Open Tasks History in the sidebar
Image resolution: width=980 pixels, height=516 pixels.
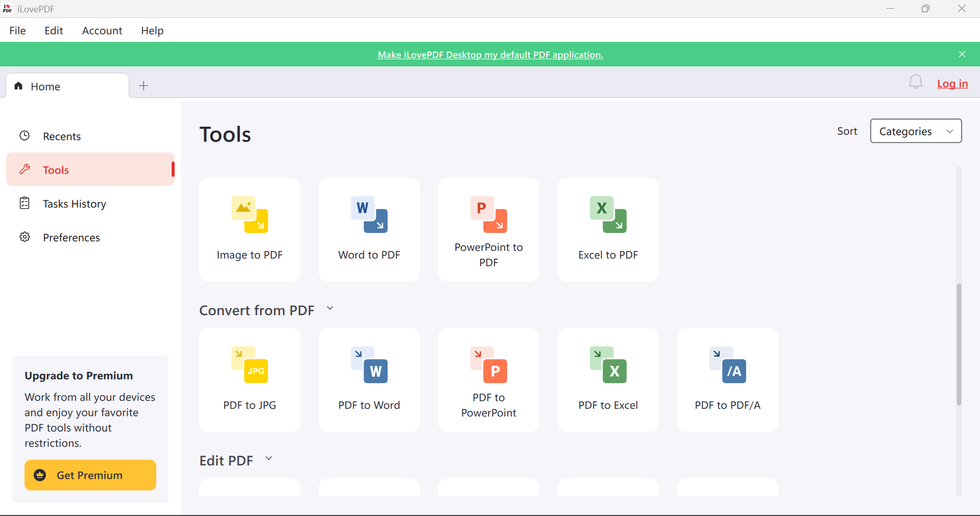point(90,203)
